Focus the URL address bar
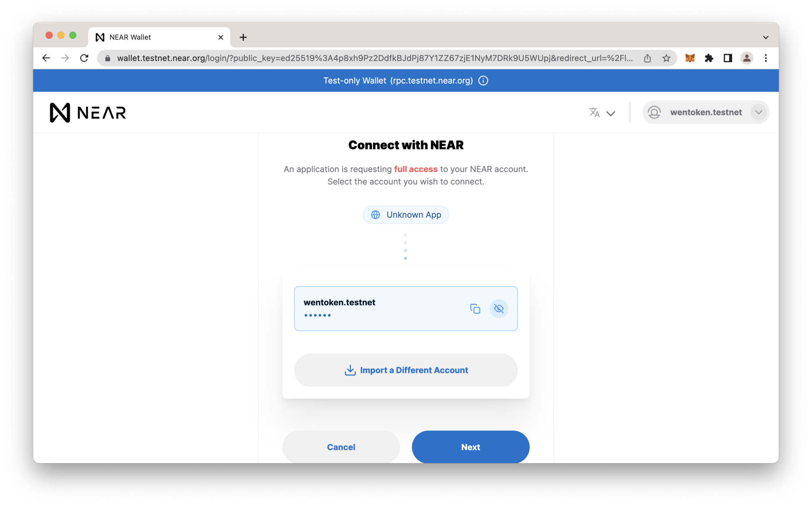812x507 pixels. (374, 58)
